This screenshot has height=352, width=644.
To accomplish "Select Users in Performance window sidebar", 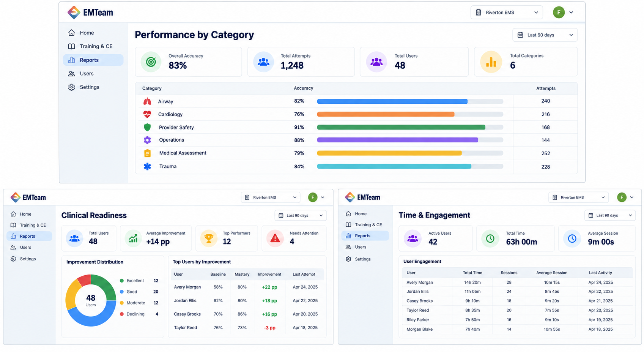I will click(x=93, y=74).
